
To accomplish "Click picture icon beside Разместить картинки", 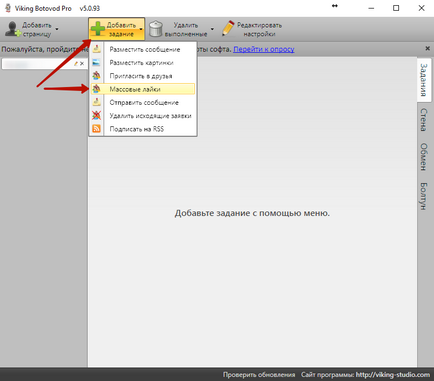I will click(x=97, y=63).
